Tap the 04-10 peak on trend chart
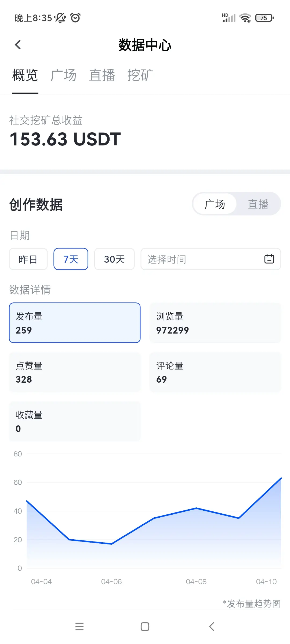The image size is (290, 644). [281, 478]
